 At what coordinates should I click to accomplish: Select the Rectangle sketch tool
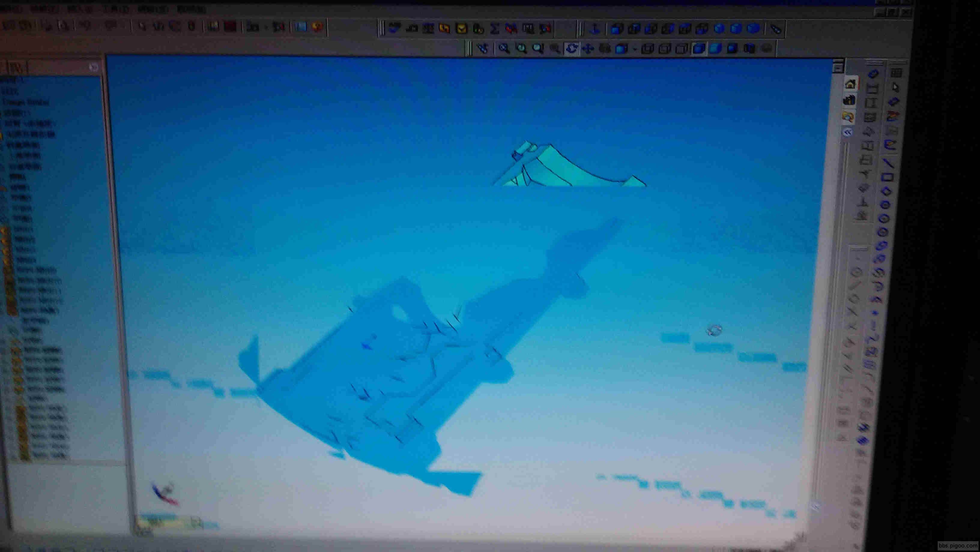888,177
